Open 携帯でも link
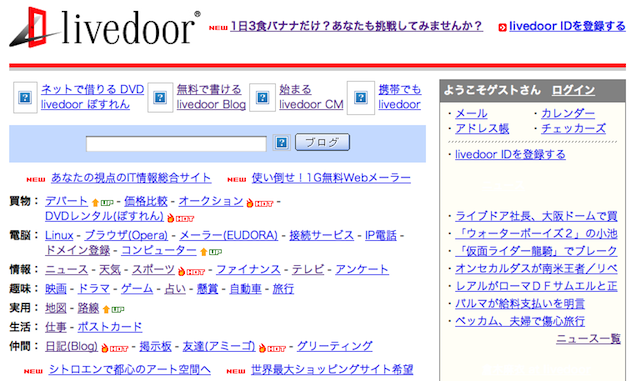Image resolution: width=636 pixels, height=381 pixels. point(400,89)
